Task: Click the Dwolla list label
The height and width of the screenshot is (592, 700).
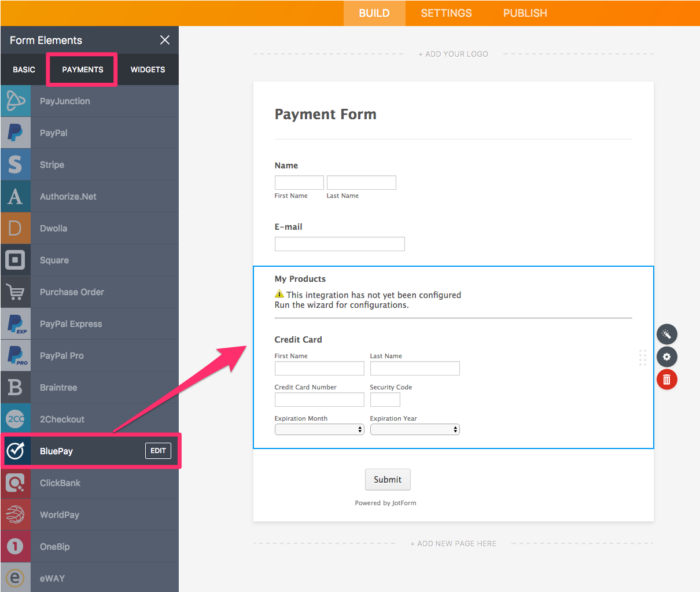Action: [54, 228]
